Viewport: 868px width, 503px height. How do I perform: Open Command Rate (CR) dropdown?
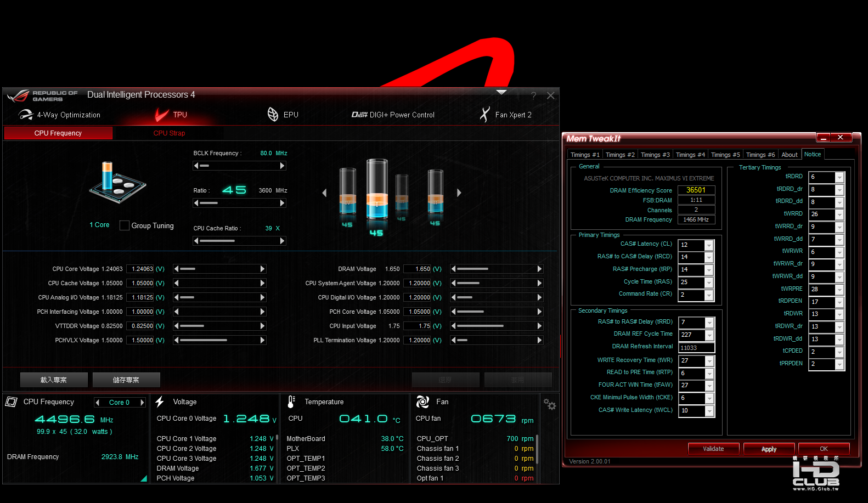pos(709,295)
